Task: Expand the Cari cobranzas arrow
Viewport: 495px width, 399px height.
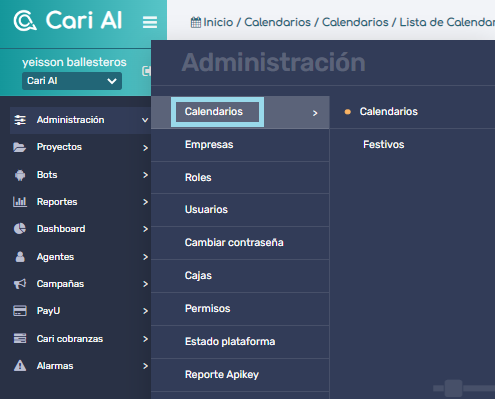Action: click(x=145, y=339)
